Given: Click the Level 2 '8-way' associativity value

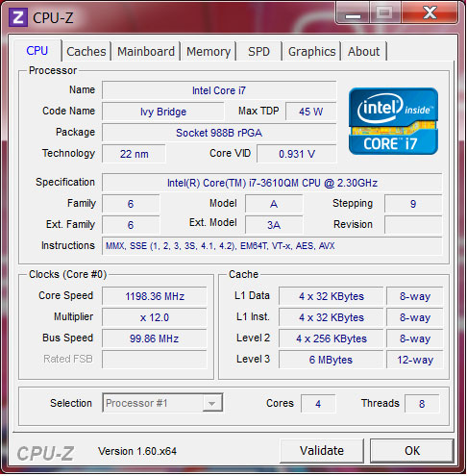Looking at the screenshot, I should [x=415, y=338].
